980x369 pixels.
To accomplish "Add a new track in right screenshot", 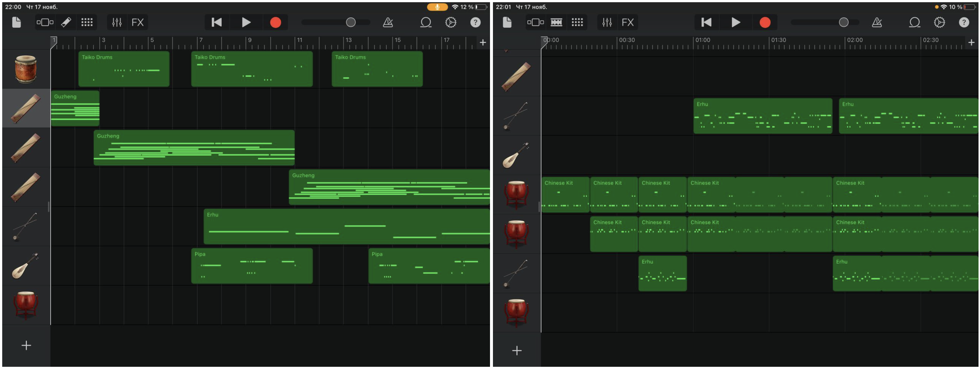I will [x=517, y=350].
